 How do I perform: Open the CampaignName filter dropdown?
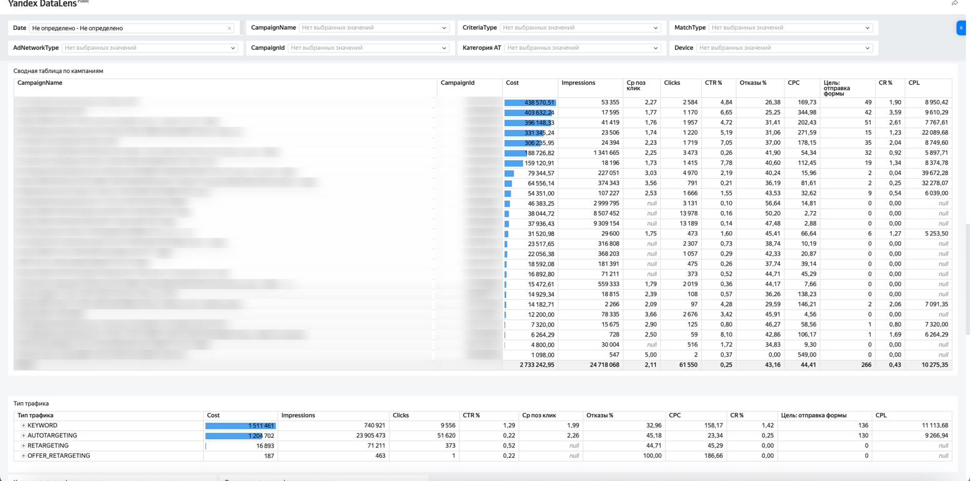pyautogui.click(x=374, y=27)
